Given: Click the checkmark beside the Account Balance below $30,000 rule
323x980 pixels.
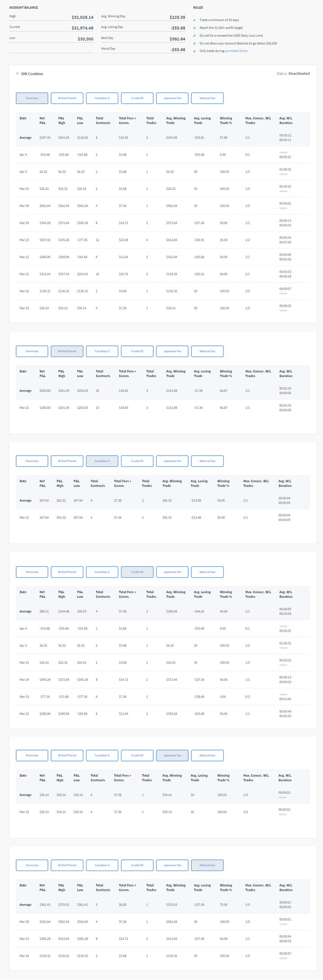Looking at the screenshot, I should tap(194, 44).
